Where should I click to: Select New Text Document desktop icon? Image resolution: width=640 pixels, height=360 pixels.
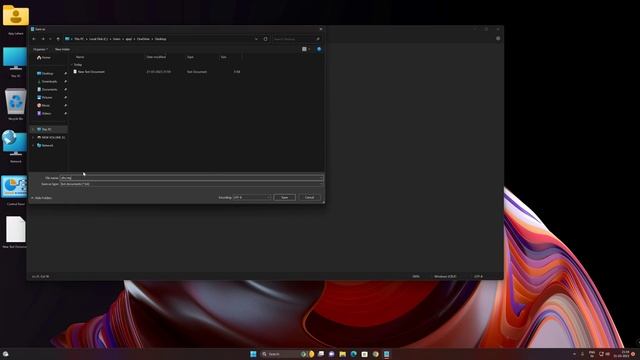pyautogui.click(x=15, y=233)
